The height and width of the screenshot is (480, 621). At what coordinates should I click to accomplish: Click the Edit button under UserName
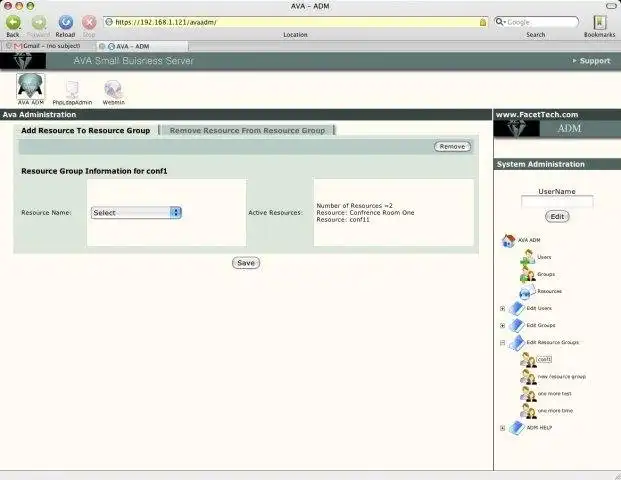click(557, 217)
